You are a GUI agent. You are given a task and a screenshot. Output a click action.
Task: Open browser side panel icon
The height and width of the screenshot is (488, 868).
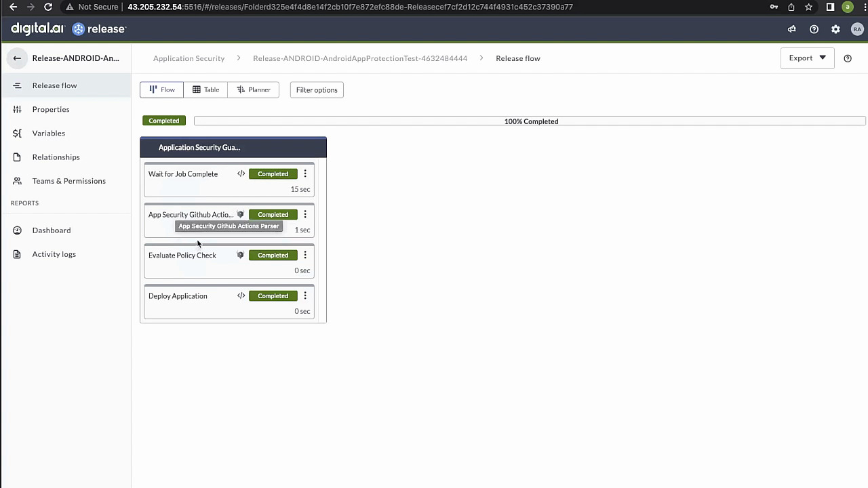coord(830,7)
